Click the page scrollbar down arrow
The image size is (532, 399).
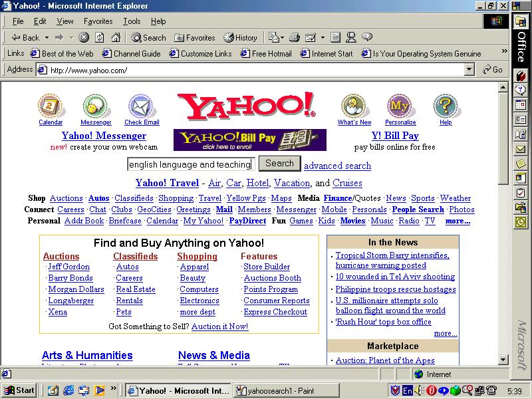[x=503, y=360]
